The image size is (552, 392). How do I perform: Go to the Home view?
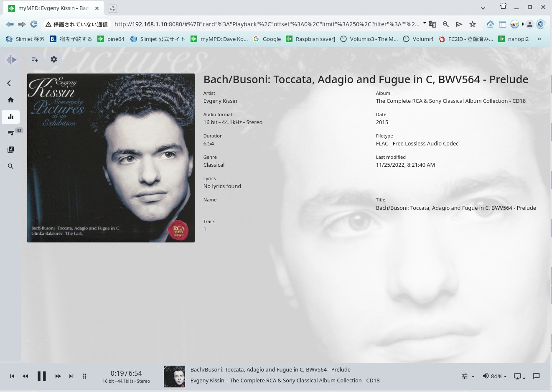[11, 100]
